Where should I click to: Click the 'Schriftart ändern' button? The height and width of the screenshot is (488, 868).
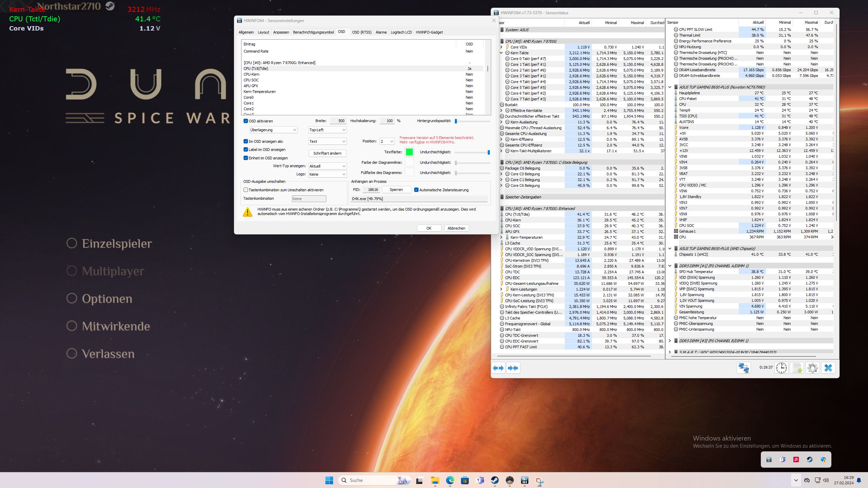(327, 153)
